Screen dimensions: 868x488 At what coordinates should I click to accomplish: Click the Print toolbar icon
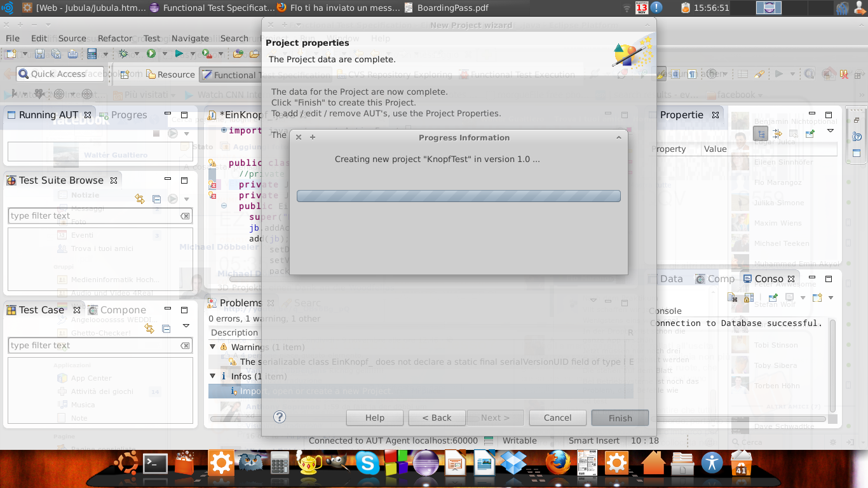pyautogui.click(x=72, y=54)
